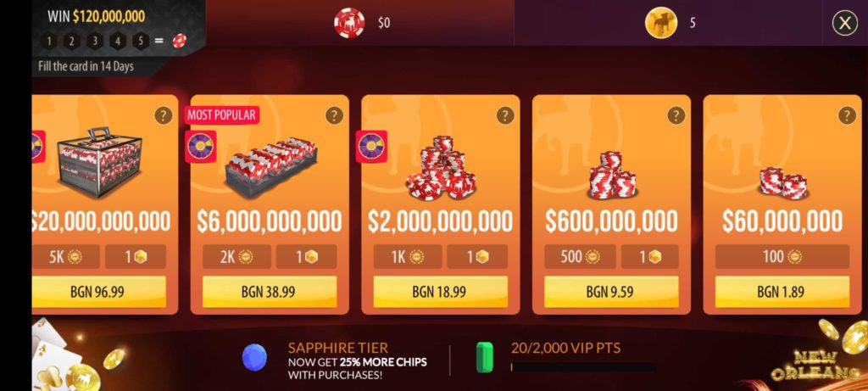868x391 pixels.
Task: Select the chip case image for $20,000,000,000
Action: click(x=100, y=163)
